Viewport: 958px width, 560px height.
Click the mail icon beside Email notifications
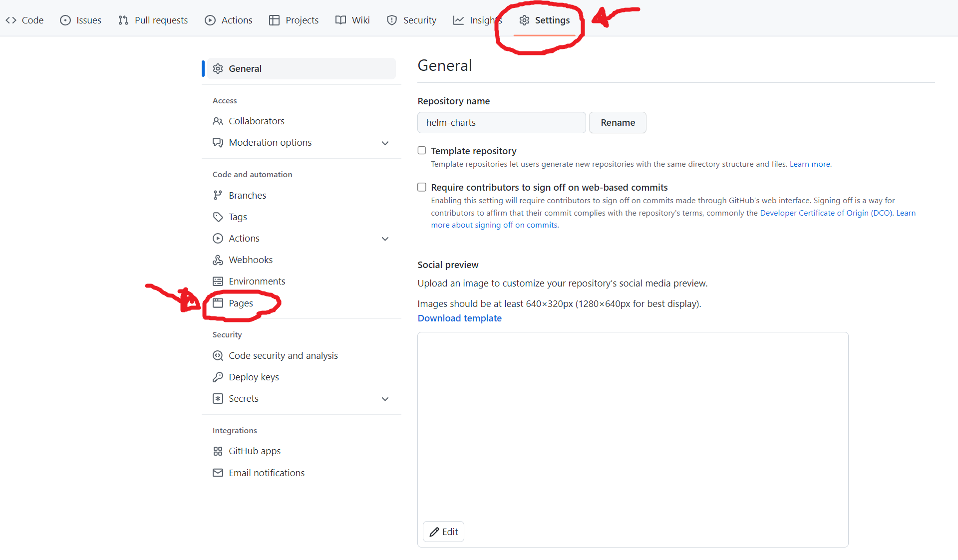pos(218,473)
